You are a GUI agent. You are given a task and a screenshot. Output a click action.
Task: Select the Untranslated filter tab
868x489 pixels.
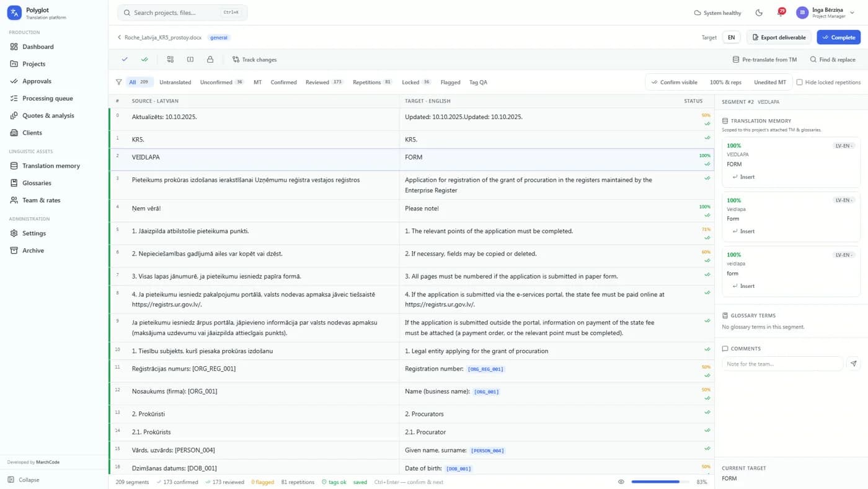coord(175,82)
